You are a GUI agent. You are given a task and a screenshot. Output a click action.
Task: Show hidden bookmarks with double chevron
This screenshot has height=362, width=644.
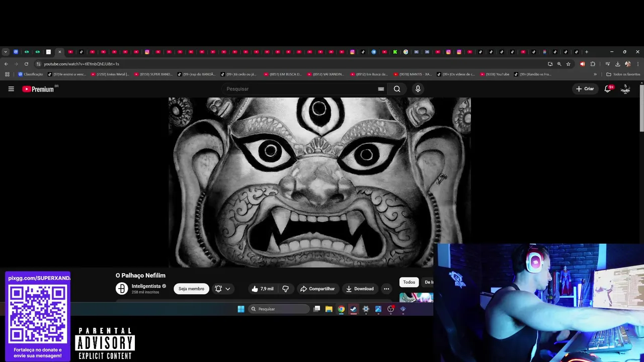(x=595, y=74)
